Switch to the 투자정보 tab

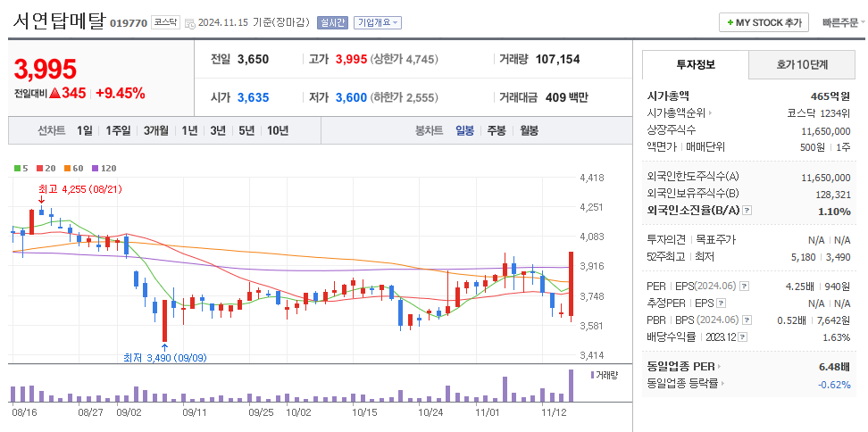click(696, 65)
